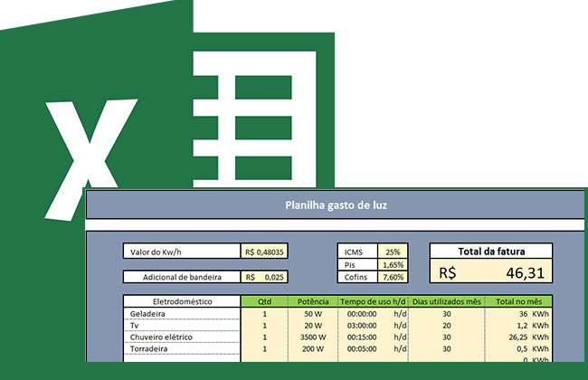The width and height of the screenshot is (588, 380).
Task: Select the 0,5 KWh total cell
Action: coord(518,348)
